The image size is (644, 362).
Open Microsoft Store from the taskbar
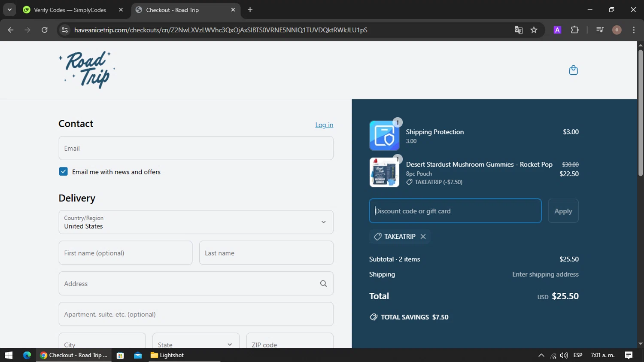tap(120, 355)
